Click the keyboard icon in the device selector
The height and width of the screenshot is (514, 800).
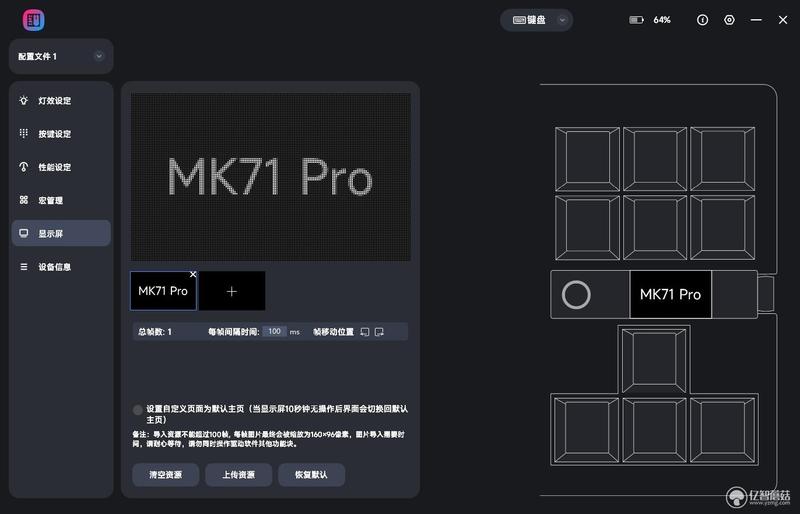tap(519, 20)
